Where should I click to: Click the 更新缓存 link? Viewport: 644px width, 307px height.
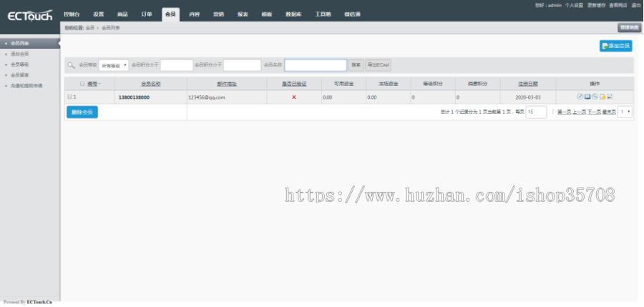coord(596,5)
